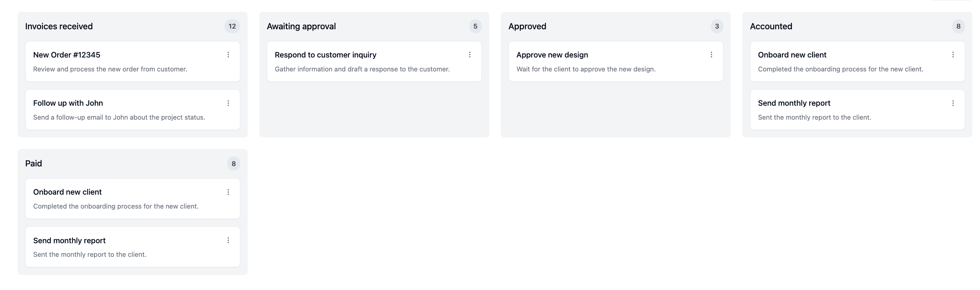Open options menu for New Order #12345 card

point(228,55)
